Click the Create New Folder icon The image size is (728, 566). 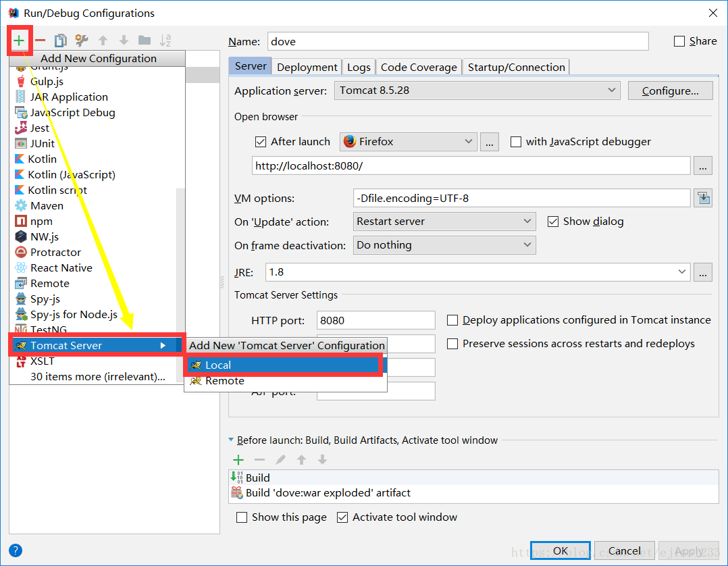[x=145, y=41]
